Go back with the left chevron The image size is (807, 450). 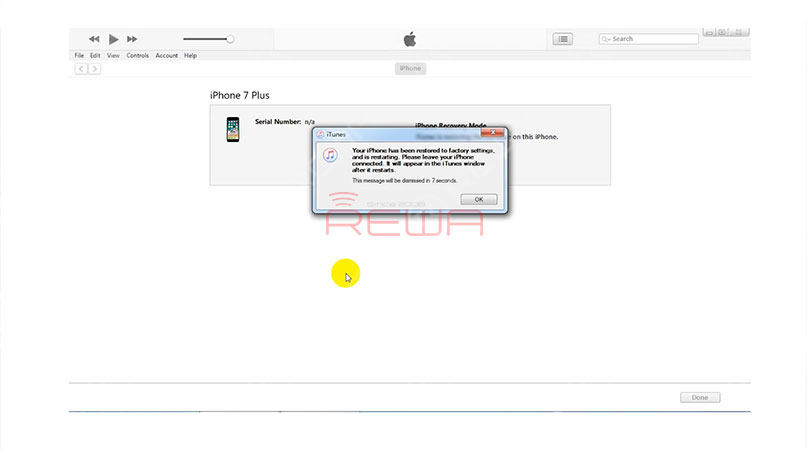coord(81,69)
